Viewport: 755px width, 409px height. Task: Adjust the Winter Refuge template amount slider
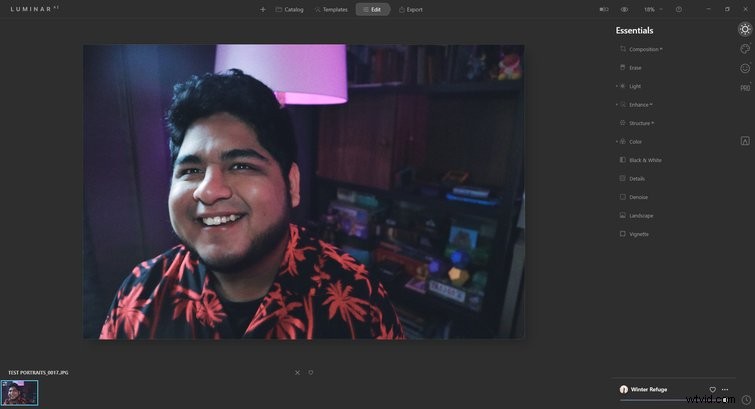pyautogui.click(x=676, y=400)
